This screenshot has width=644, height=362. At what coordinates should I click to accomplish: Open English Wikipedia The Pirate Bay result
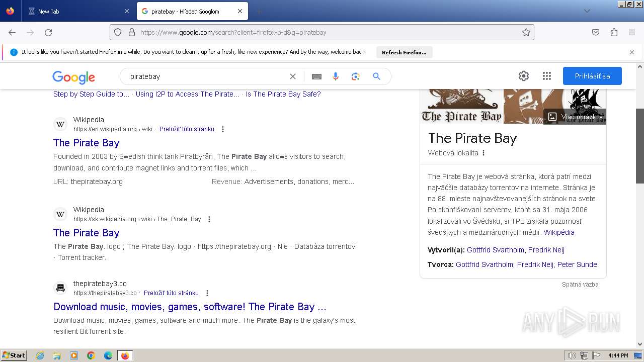[87, 143]
